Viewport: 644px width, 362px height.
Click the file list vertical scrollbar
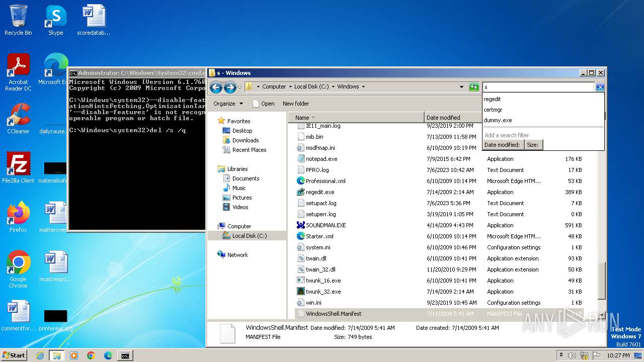(x=601, y=282)
